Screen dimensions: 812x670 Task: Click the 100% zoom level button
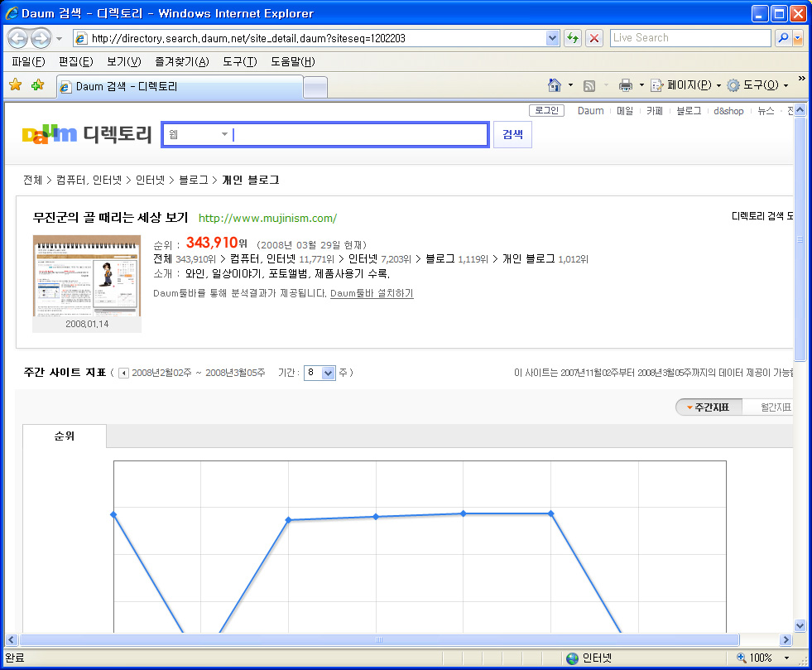point(755,658)
